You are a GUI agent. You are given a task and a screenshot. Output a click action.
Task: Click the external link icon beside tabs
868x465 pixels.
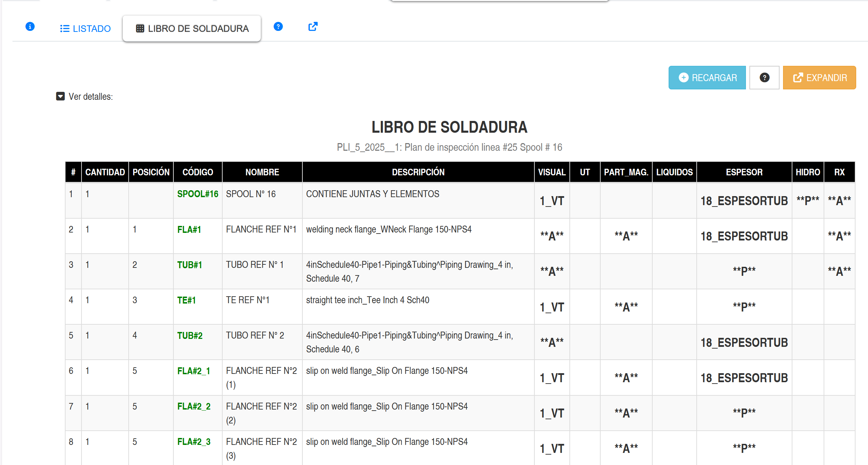(313, 27)
